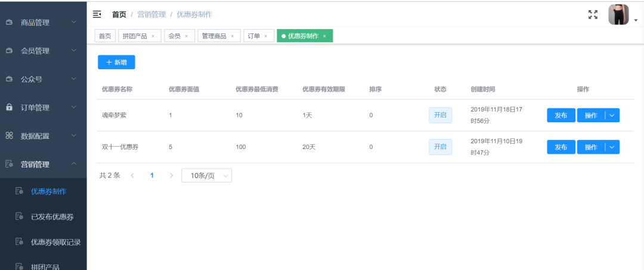644x270 pixels.
Task: Expand the 商品管理 sidebar menu
Action: [43, 22]
